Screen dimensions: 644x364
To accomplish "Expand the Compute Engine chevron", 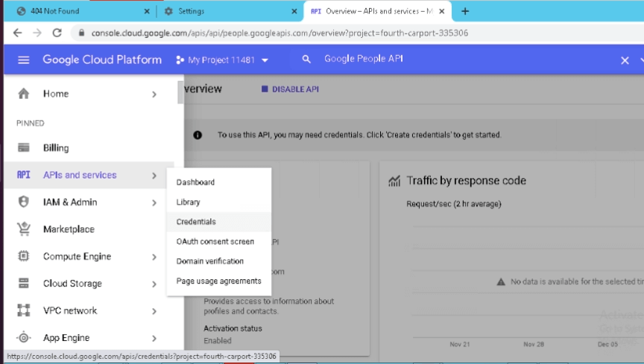I will [x=154, y=257].
